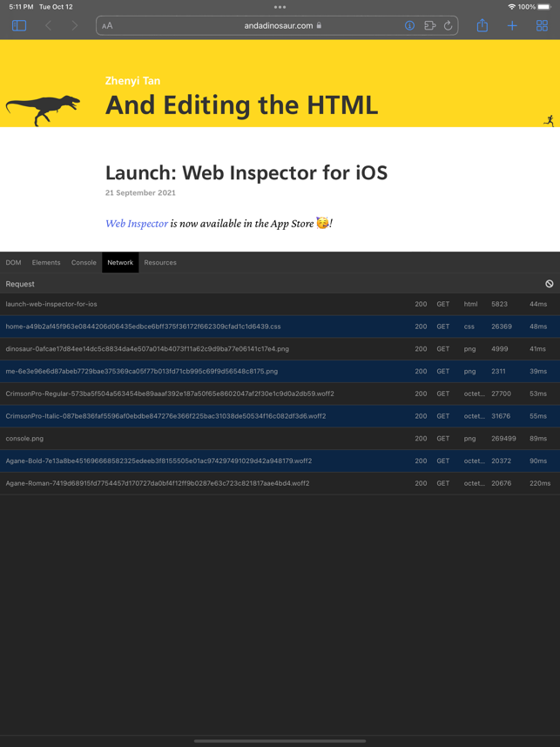Select the me-6e3e96e6d87...png request
Screen dimensions: 560x747
[280, 371]
